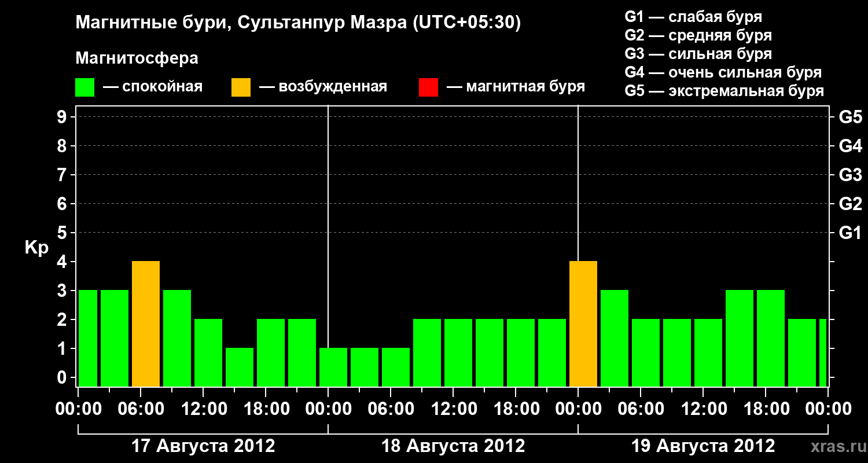Click the 12:00 tick label under 18 August
The image size is (868, 463).
453,409
